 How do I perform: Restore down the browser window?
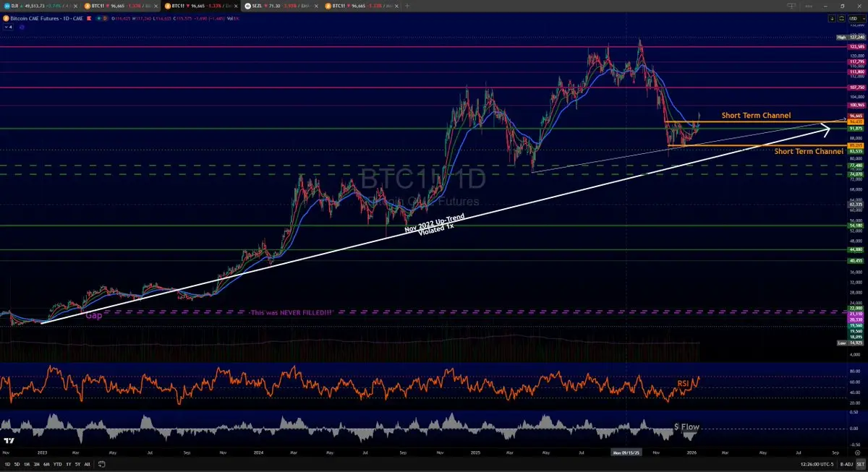pos(842,5)
